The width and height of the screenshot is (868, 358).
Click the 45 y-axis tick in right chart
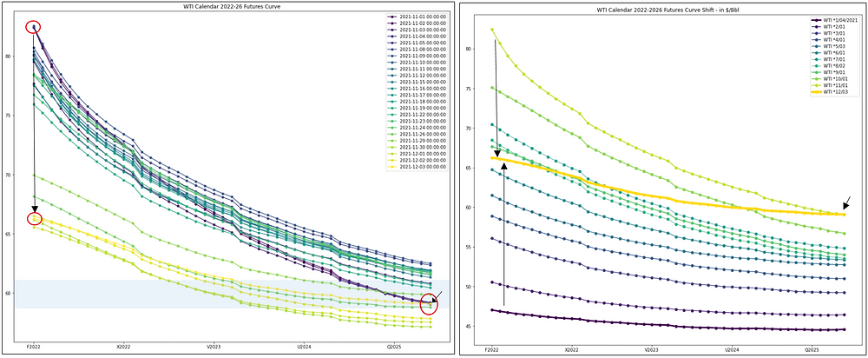click(x=469, y=327)
